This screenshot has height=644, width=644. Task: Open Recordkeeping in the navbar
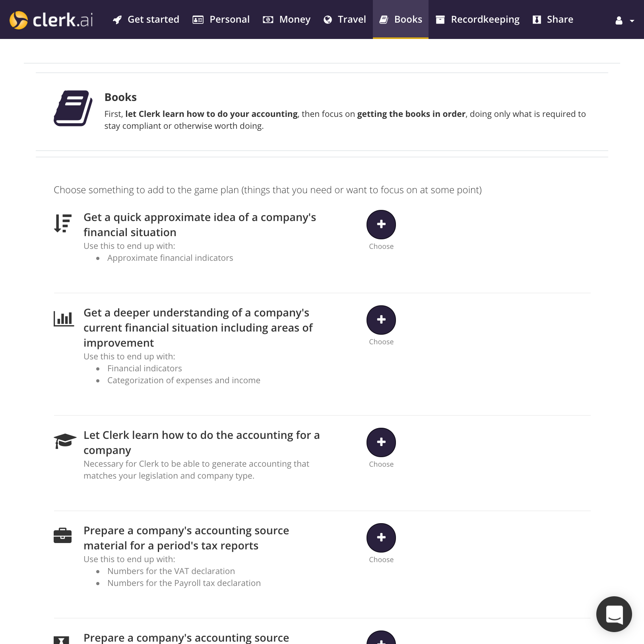coord(477,19)
